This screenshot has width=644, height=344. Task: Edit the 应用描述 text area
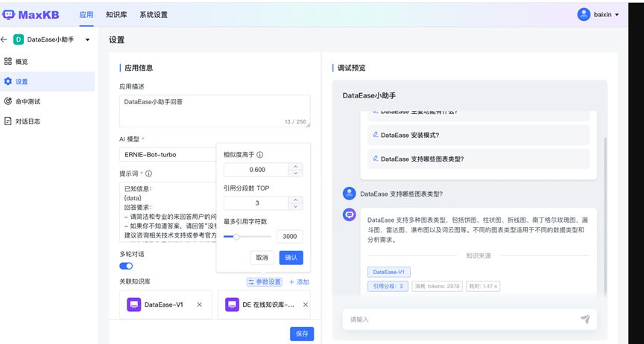point(215,111)
